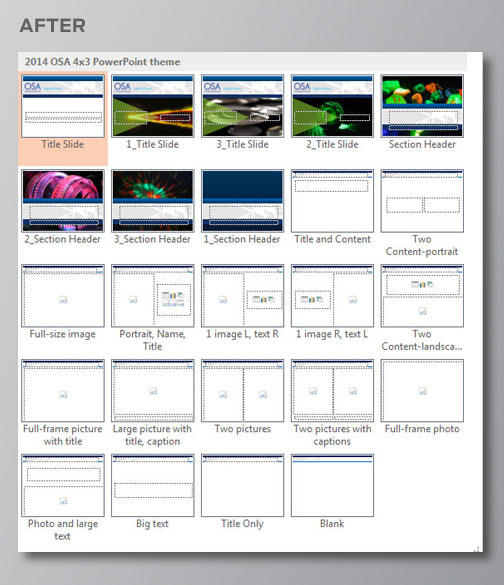
Task: Pick the 3_Title Slide layout
Action: click(242, 106)
